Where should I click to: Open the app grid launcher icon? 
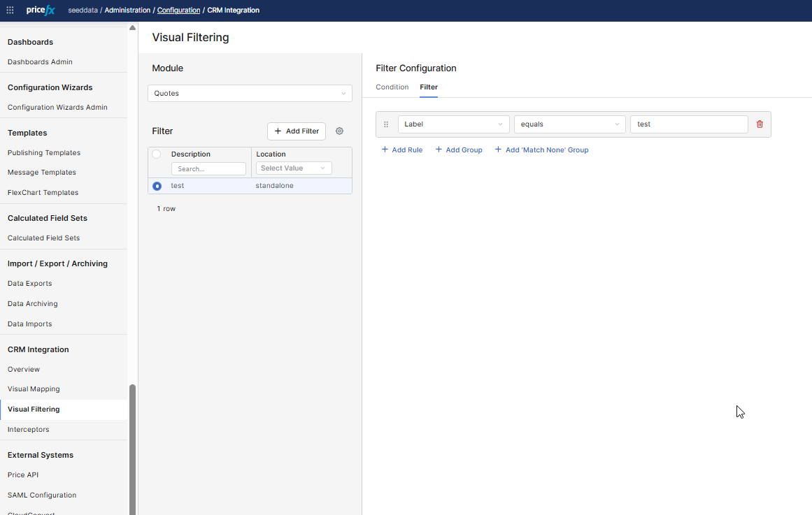point(10,10)
